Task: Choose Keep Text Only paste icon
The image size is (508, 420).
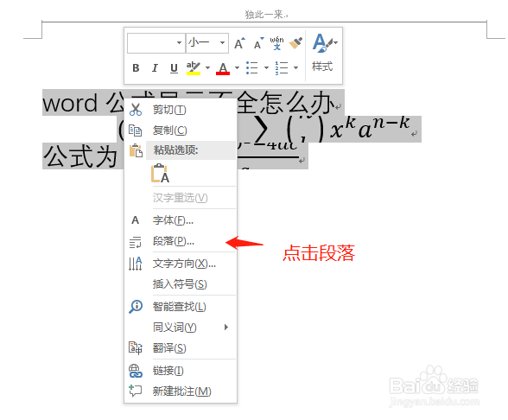Action: coord(160,173)
